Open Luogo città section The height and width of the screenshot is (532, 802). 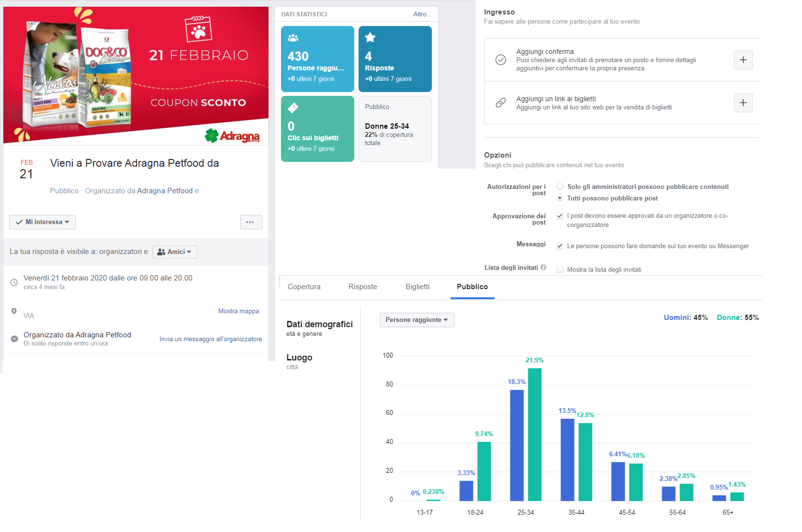[x=299, y=361]
